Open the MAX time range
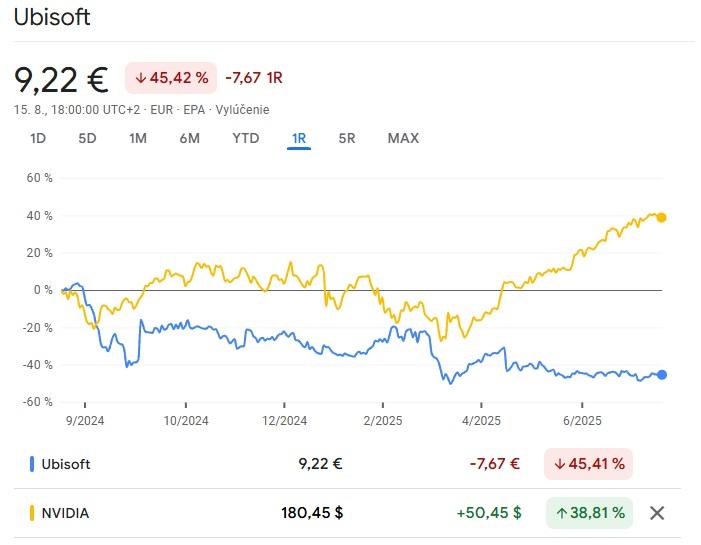 403,138
